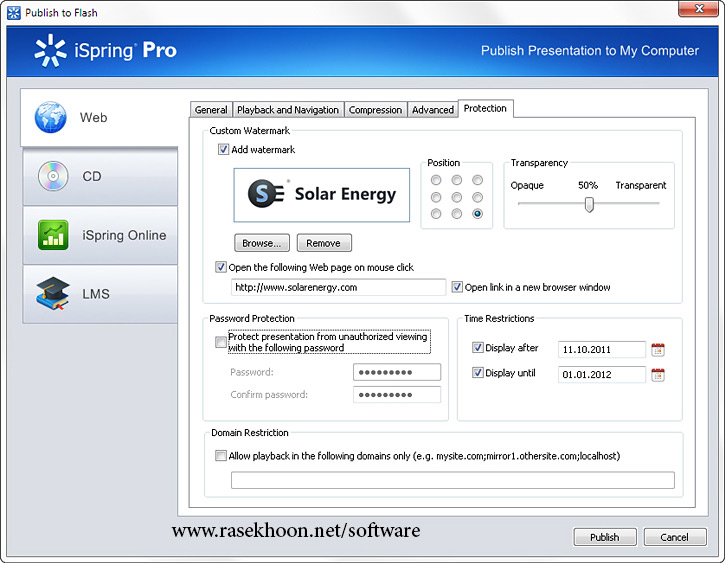This screenshot has width=725, height=563.
Task: Select the Web globe icon
Action: pos(51,117)
